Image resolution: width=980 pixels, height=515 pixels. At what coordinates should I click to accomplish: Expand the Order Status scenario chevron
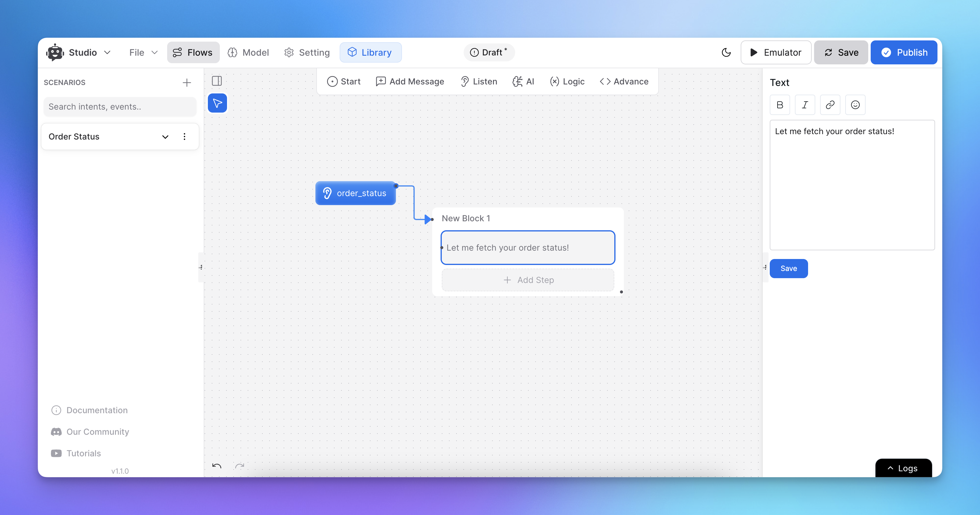(x=165, y=137)
